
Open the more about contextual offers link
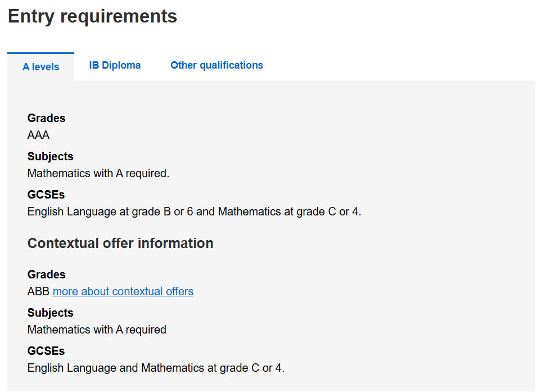pyautogui.click(x=123, y=291)
